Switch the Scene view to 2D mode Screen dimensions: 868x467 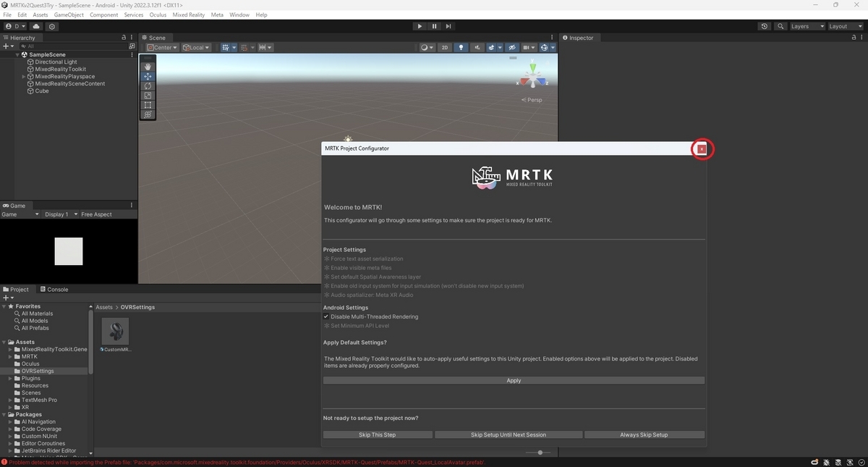[444, 47]
